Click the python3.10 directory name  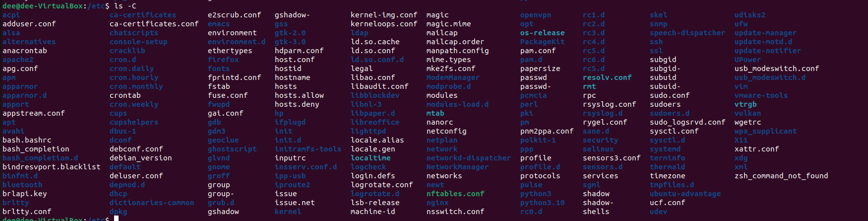(542, 203)
